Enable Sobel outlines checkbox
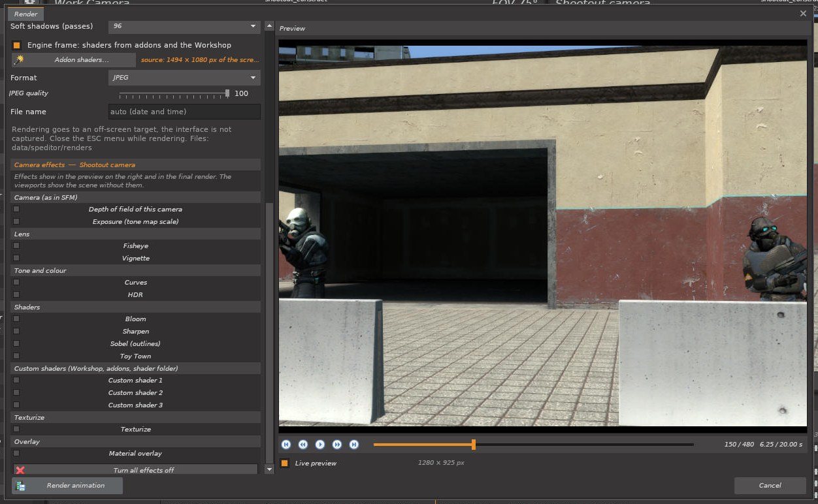 (x=16, y=343)
